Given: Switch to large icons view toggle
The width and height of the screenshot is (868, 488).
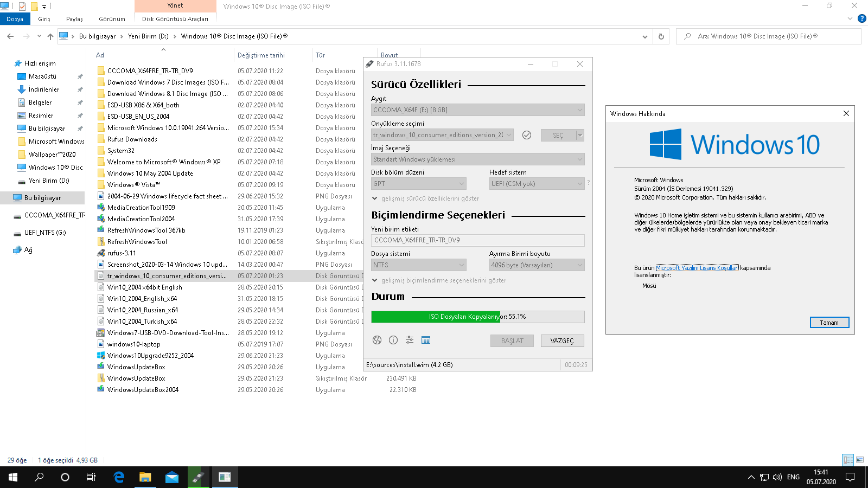Looking at the screenshot, I should point(860,460).
